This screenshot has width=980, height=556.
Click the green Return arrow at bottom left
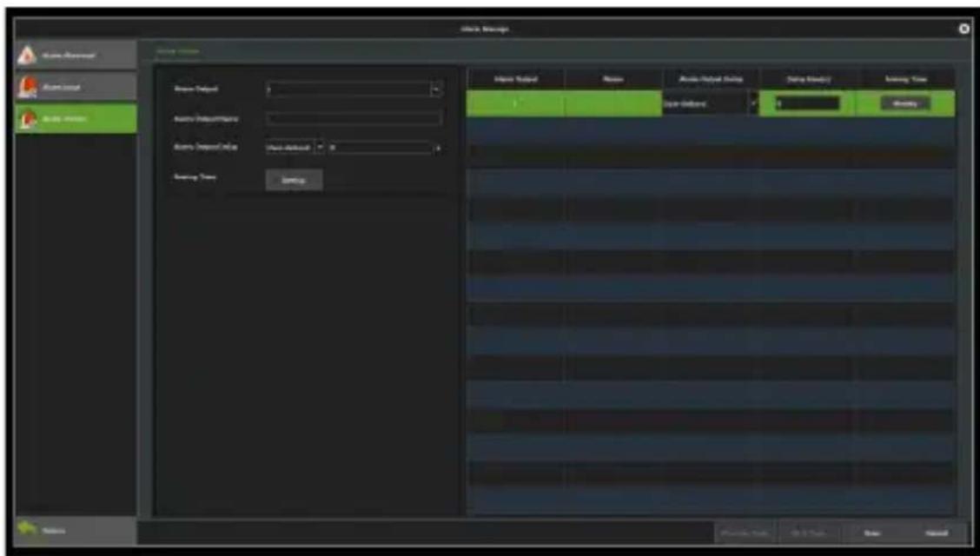tap(28, 530)
